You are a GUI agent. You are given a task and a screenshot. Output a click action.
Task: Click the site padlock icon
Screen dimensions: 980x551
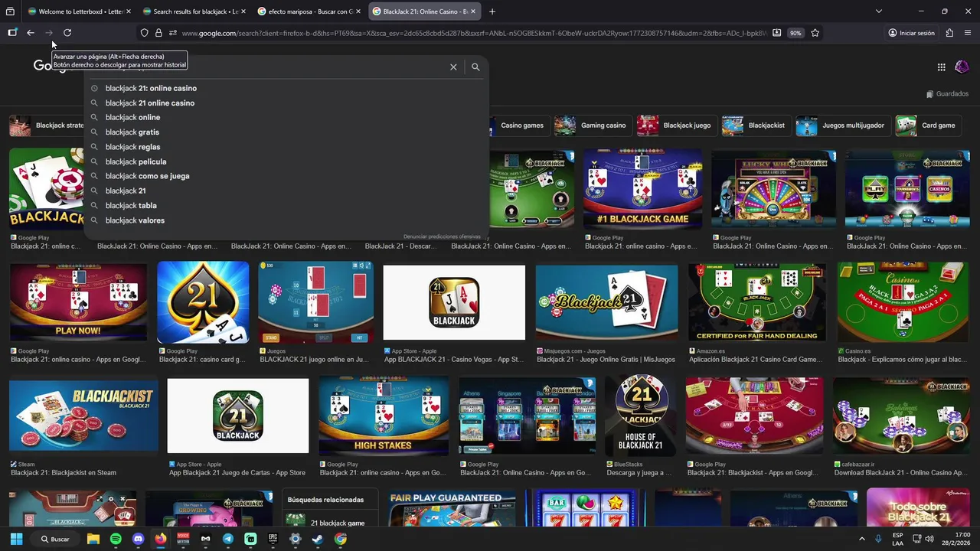[x=158, y=33]
